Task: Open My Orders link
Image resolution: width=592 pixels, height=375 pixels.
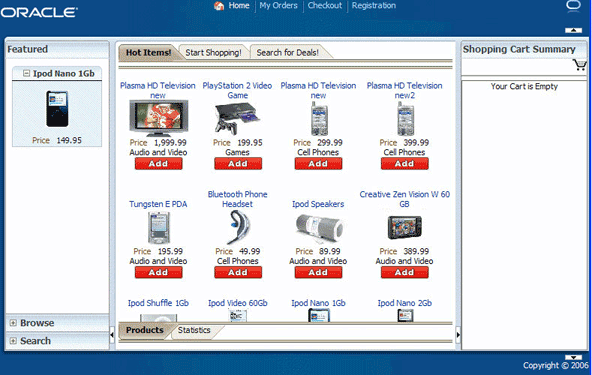Action: pyautogui.click(x=279, y=6)
